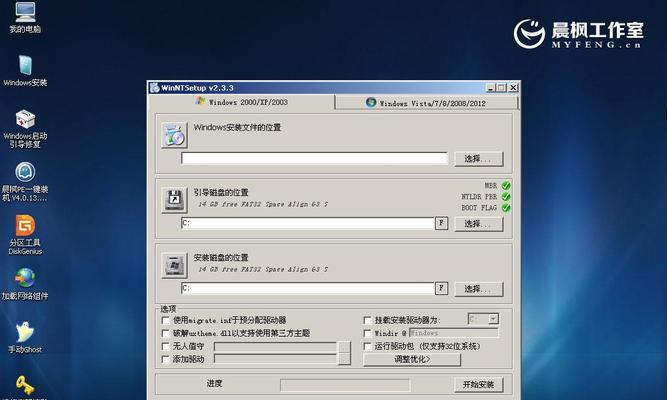
Task: Click the install drive path field
Action: (x=308, y=288)
